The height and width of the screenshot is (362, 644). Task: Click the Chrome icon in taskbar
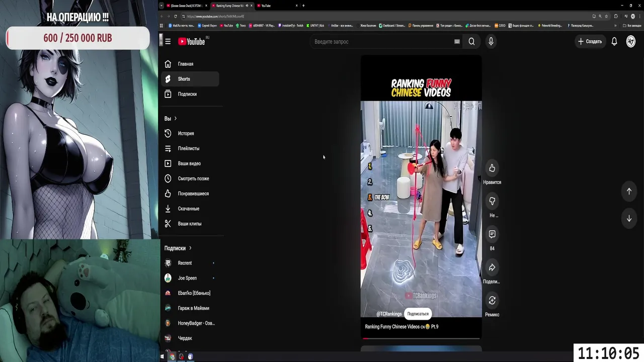172,356
